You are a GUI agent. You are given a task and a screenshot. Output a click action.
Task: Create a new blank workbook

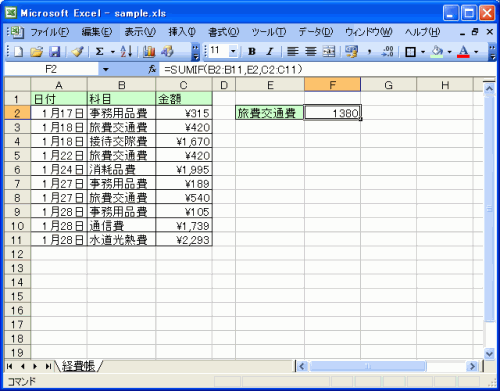[18, 52]
